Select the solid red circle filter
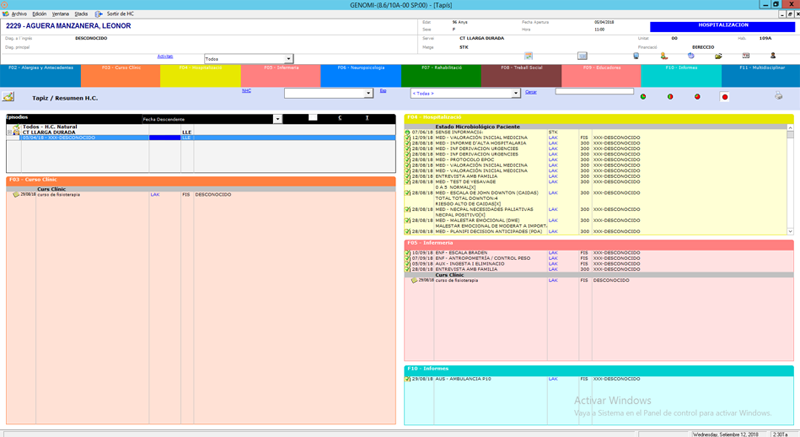The image size is (800, 437). [725, 97]
